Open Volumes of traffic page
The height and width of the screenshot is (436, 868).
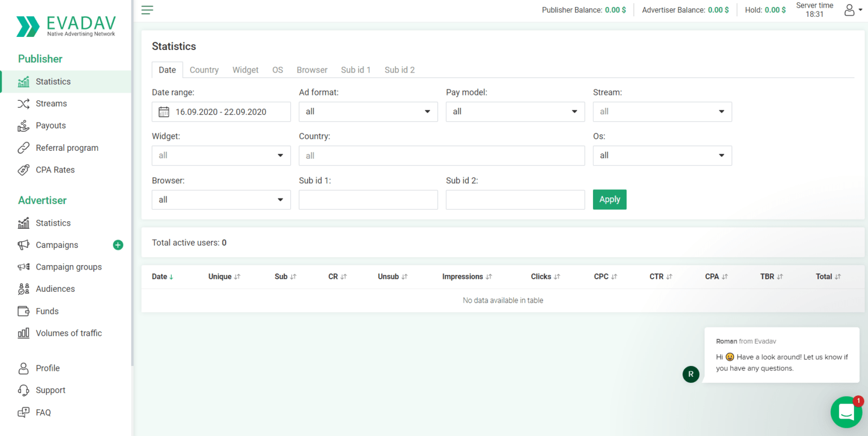tap(68, 334)
